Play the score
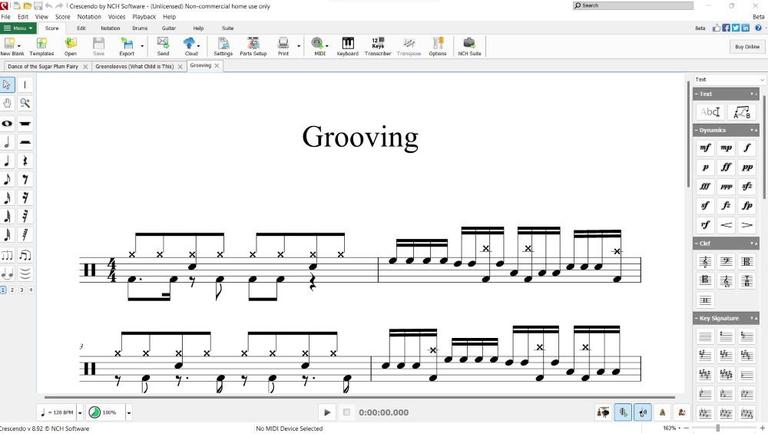Viewport: 768px width, 434px height. click(x=327, y=412)
